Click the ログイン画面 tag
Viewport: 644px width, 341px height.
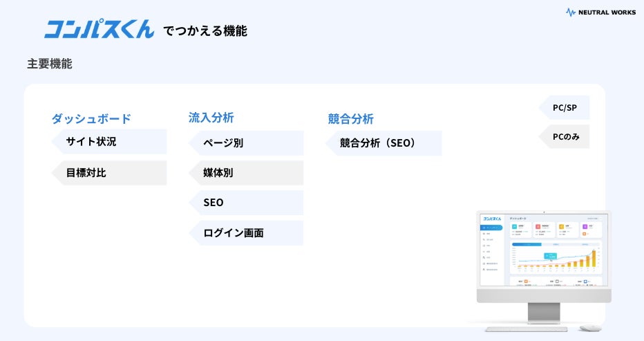point(246,233)
